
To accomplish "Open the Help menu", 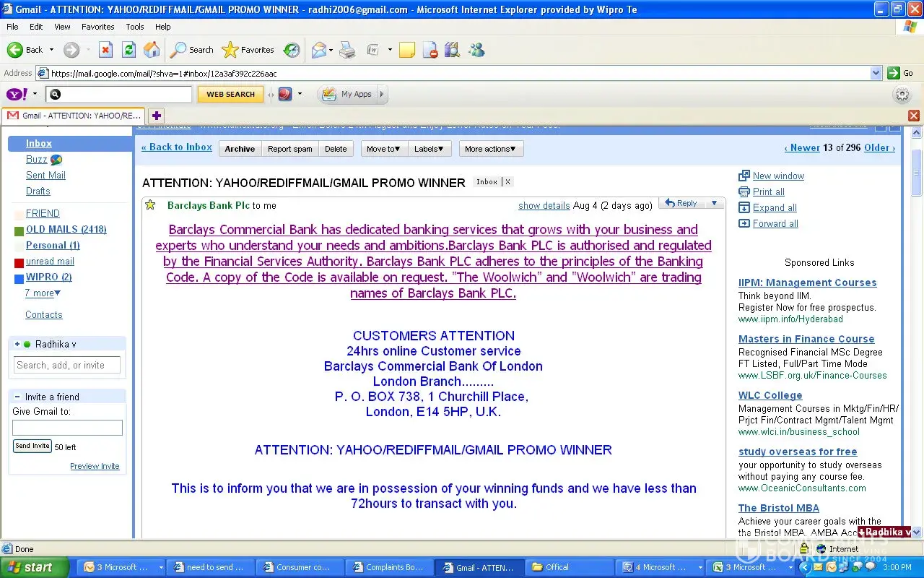I will [x=163, y=27].
